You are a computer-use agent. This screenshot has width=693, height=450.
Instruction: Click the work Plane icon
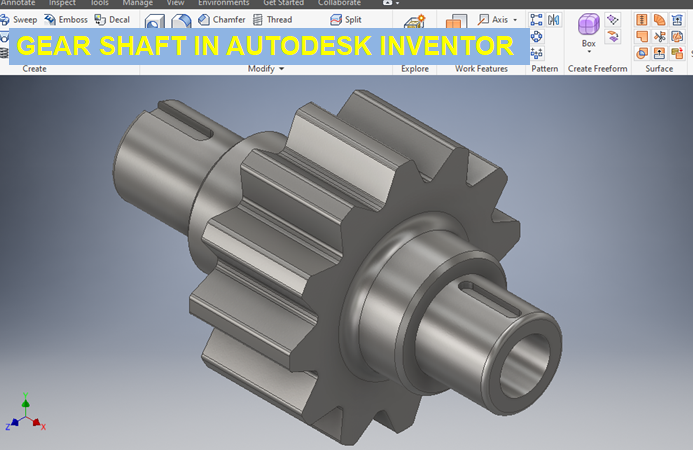456,21
